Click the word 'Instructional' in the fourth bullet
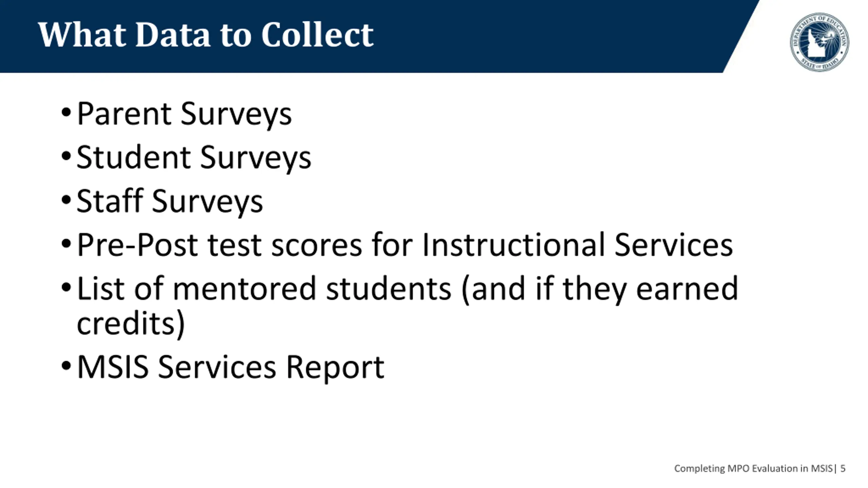This screenshot has width=868, height=488. click(513, 245)
